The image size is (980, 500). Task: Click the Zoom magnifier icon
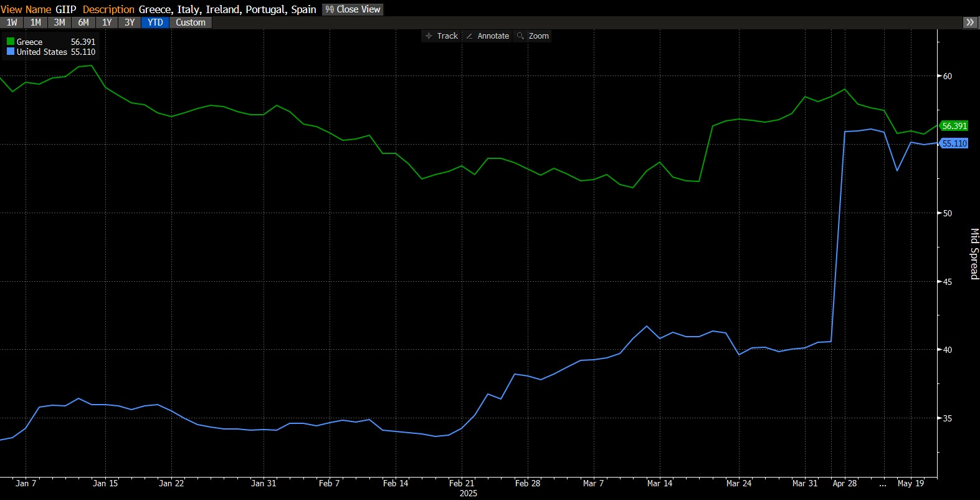point(520,36)
